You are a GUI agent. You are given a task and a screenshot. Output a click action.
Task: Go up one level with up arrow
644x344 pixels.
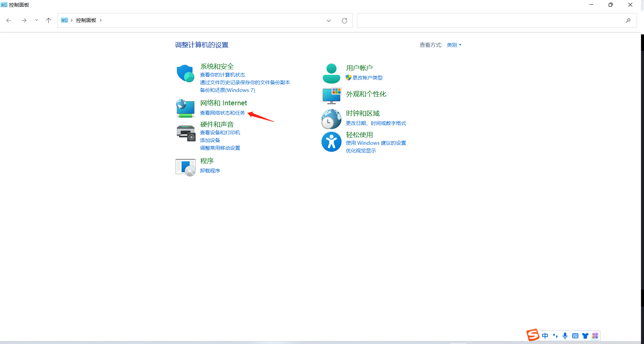48,20
